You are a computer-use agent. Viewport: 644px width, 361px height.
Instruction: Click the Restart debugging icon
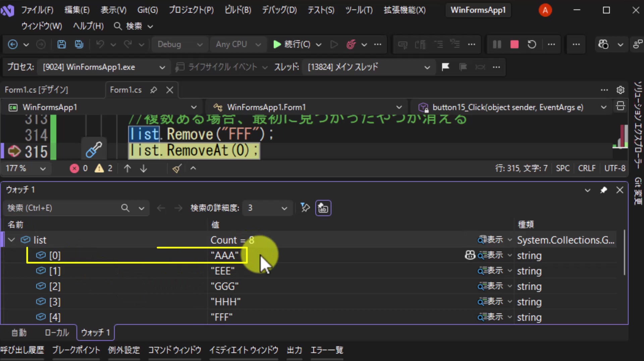coord(532,44)
